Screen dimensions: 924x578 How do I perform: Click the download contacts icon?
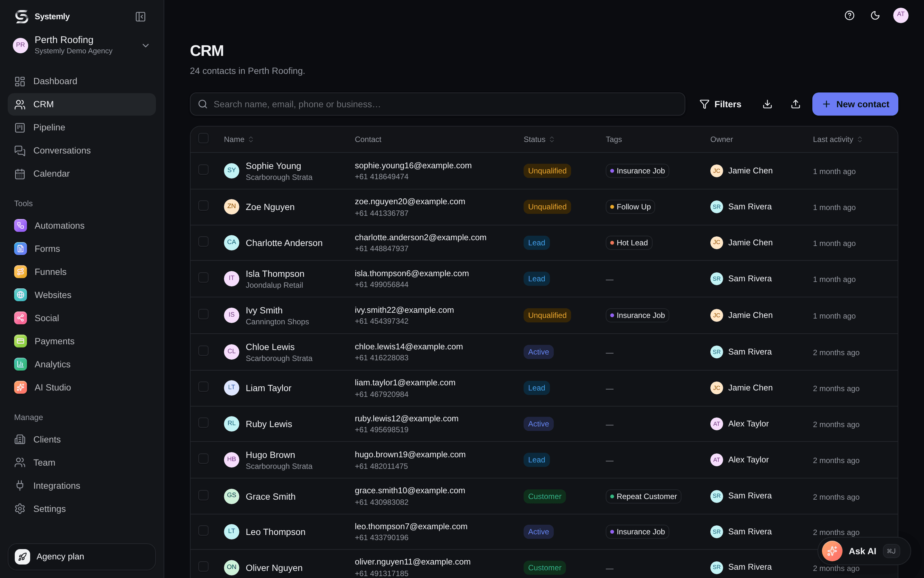click(x=767, y=104)
